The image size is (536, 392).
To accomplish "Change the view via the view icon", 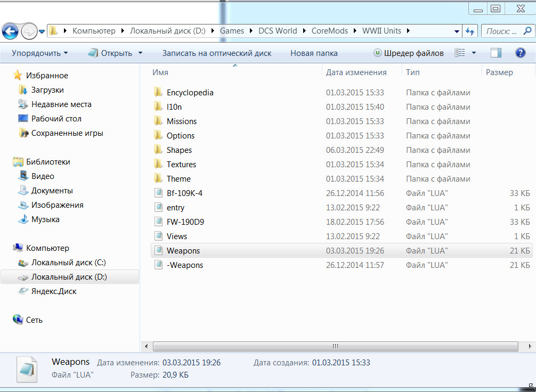I will point(460,53).
